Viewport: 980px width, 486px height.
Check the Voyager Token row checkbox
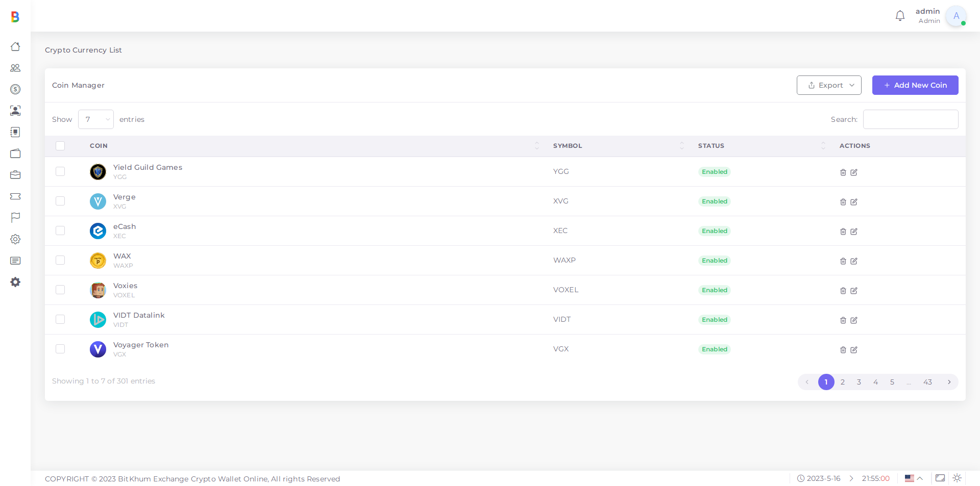(60, 349)
